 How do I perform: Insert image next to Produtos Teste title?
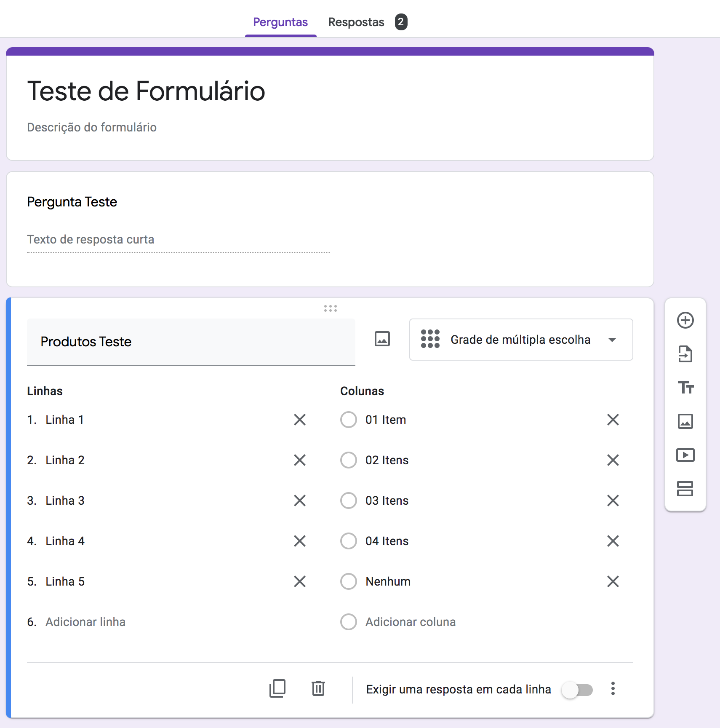click(382, 339)
